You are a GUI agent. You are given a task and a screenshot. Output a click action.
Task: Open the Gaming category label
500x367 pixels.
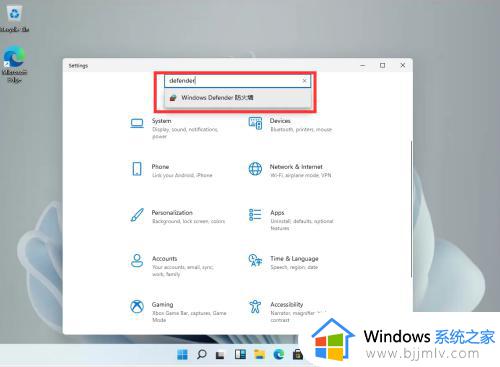pyautogui.click(x=163, y=304)
